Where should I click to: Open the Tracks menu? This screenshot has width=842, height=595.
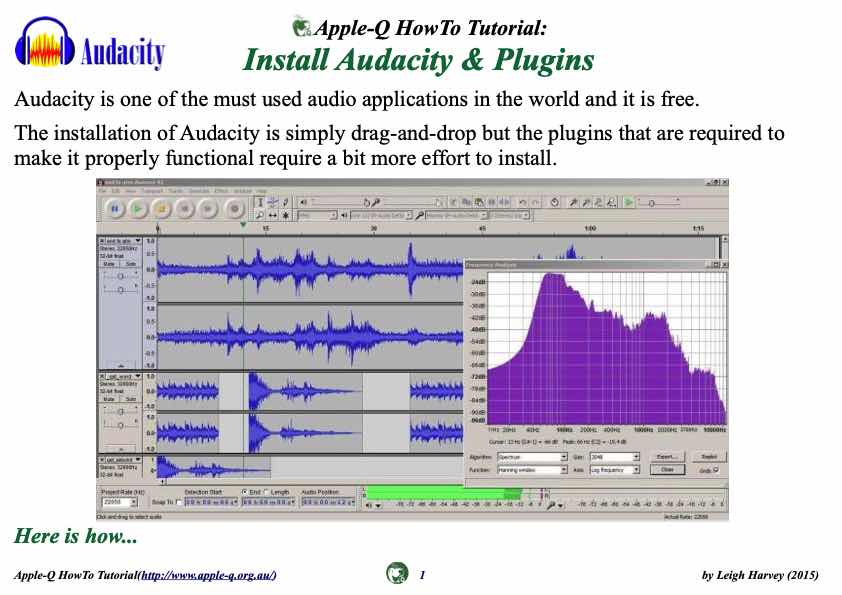[175, 191]
